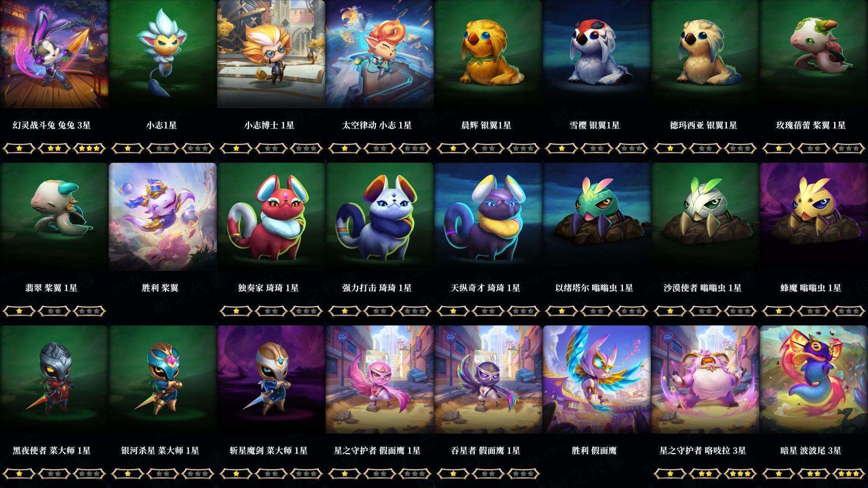Pick the 雪樱 银翼 creature image
The width and height of the screenshot is (868, 488).
point(597,54)
